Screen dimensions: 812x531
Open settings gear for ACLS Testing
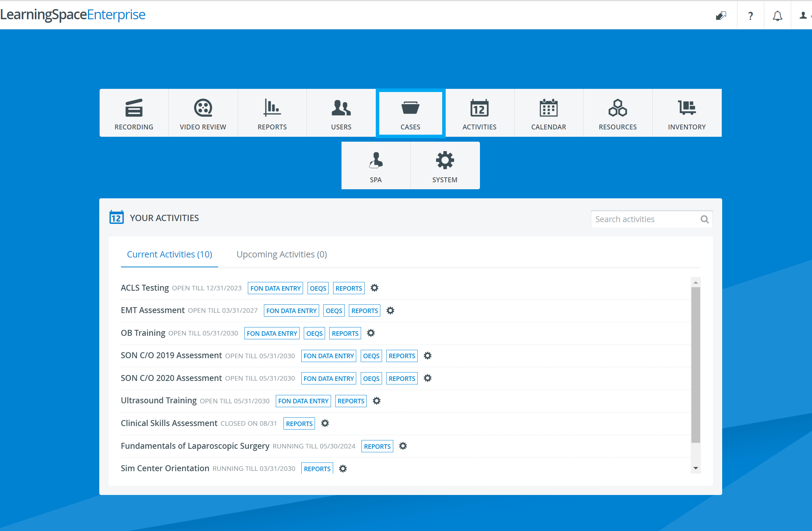374,288
